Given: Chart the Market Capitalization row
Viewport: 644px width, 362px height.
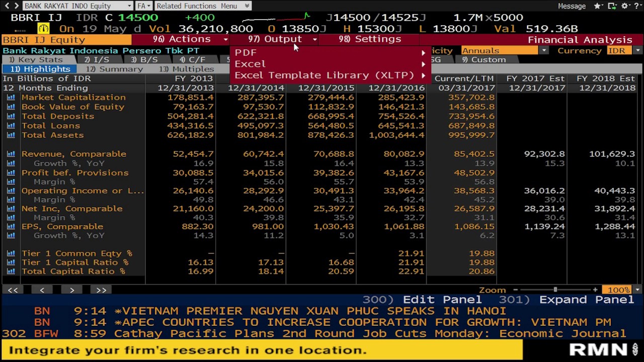Looking at the screenshot, I should coord(11,98).
